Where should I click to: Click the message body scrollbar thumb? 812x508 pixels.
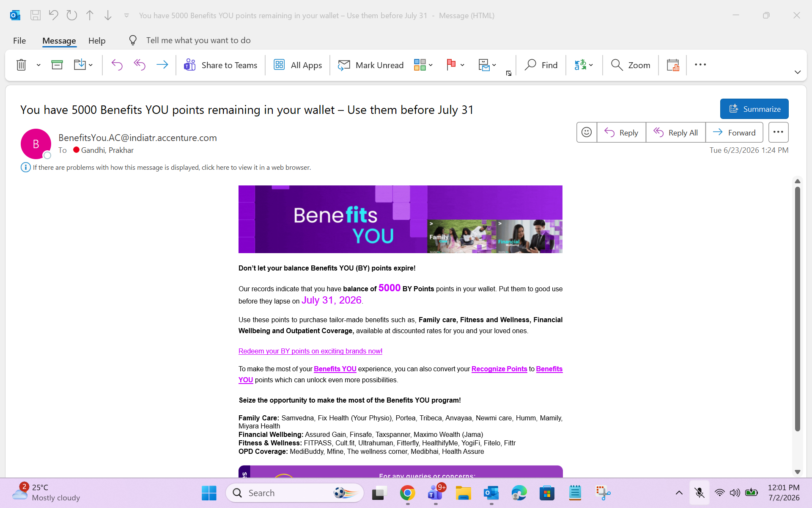[798, 309]
